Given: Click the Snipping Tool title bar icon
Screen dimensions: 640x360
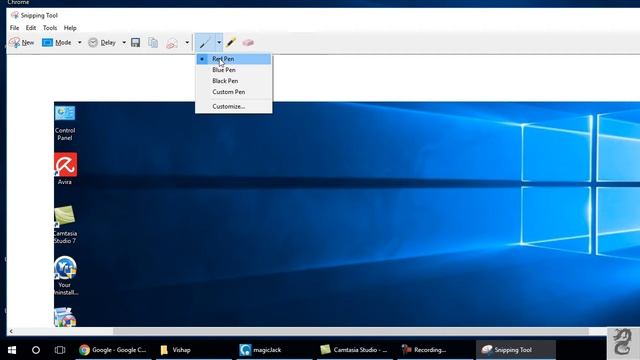Looking at the screenshot, I should coord(15,15).
